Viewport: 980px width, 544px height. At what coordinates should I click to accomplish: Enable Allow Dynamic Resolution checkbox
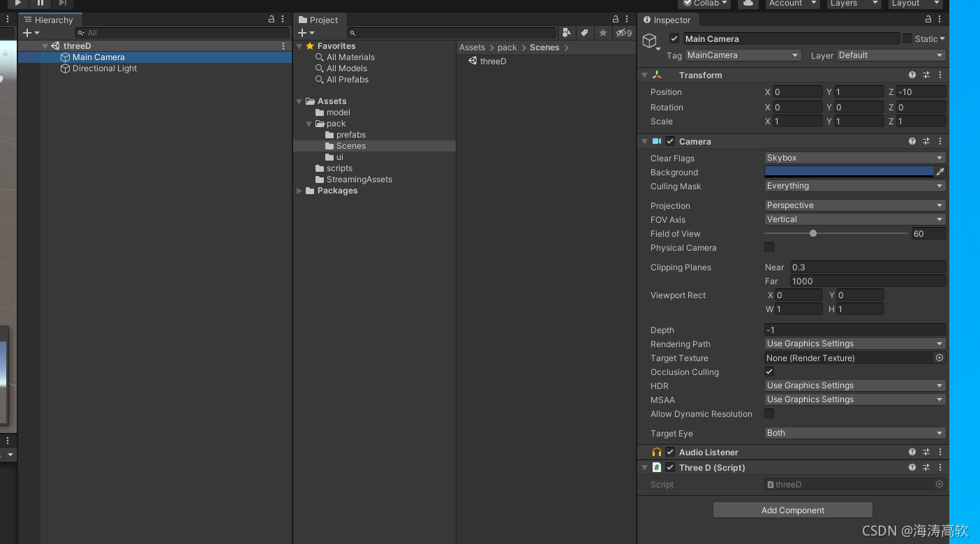769,413
